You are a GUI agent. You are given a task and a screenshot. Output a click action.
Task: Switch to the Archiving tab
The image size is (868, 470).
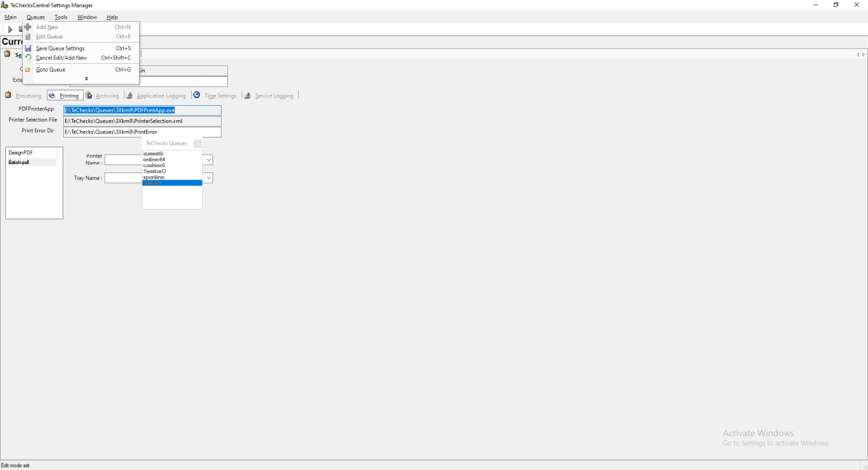coord(103,96)
